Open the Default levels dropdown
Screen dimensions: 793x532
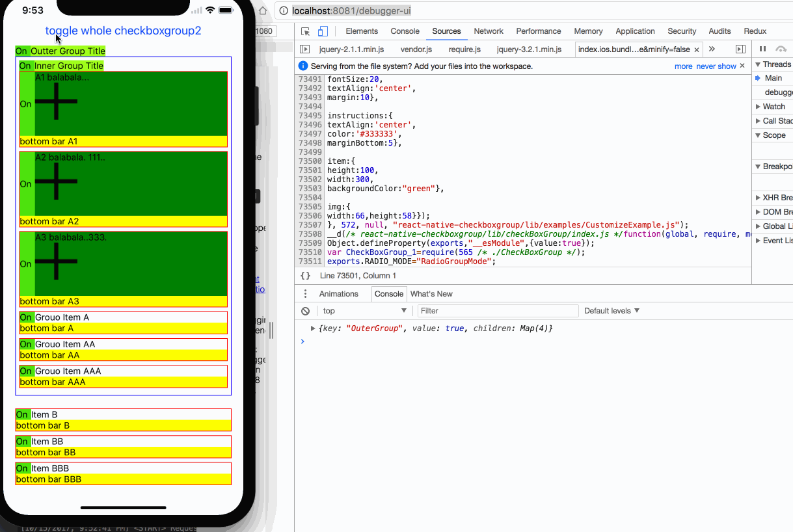point(612,311)
